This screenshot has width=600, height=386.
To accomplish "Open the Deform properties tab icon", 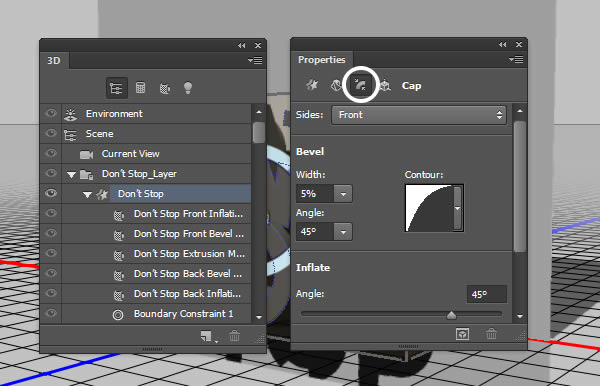I will pyautogui.click(x=336, y=85).
